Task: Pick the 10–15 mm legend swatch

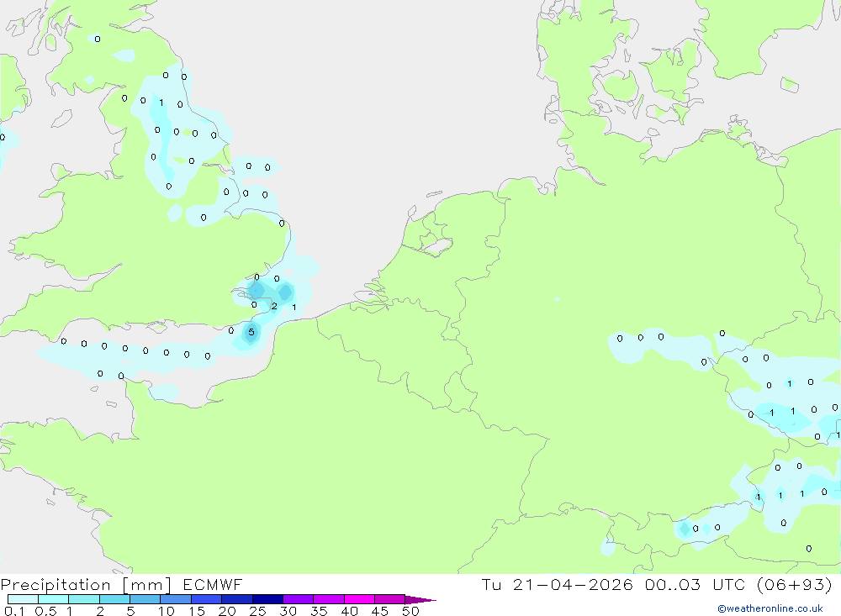Action: click(176, 599)
